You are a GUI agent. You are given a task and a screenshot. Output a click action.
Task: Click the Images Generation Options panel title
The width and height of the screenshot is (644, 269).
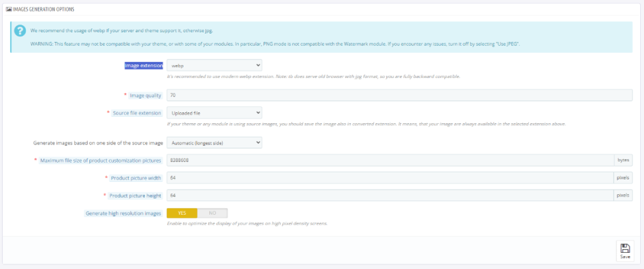click(x=44, y=10)
